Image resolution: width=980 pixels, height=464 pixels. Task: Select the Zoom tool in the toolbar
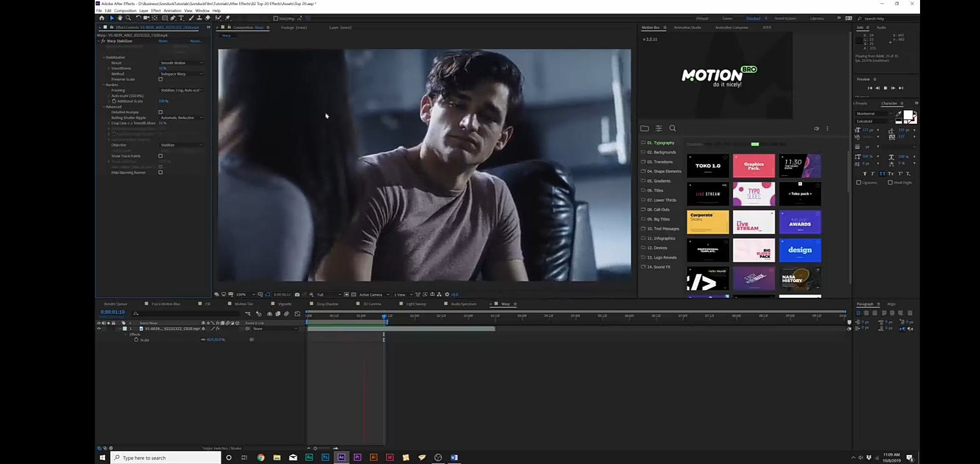tap(128, 18)
